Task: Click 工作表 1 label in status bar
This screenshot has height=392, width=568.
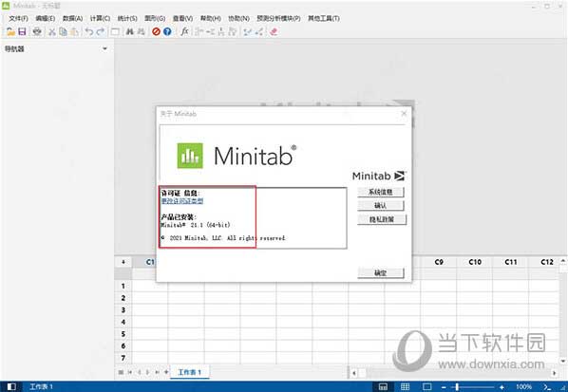Action: click(41, 387)
